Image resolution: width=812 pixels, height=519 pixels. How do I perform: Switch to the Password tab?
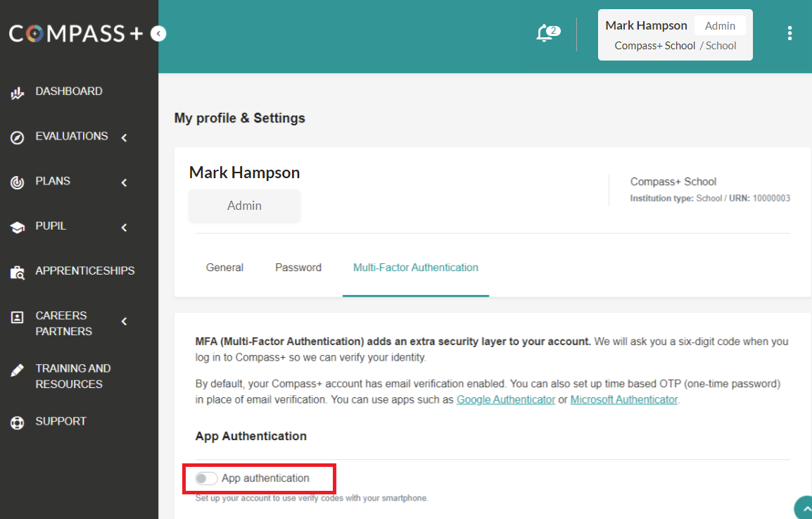(x=298, y=268)
